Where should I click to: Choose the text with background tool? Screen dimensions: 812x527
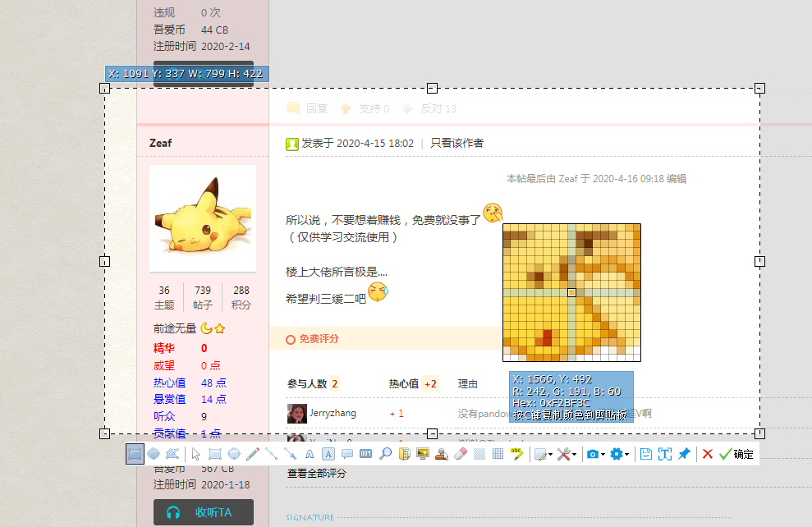click(328, 454)
